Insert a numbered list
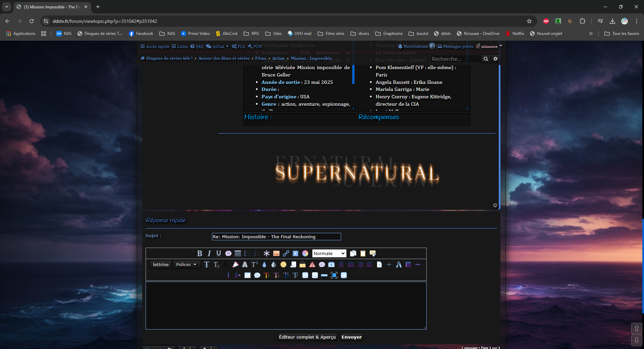The image size is (644, 349). pyautogui.click(x=257, y=253)
